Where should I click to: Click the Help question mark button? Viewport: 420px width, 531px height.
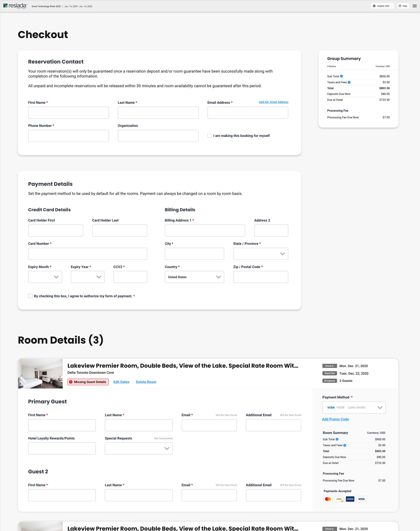click(403, 6)
